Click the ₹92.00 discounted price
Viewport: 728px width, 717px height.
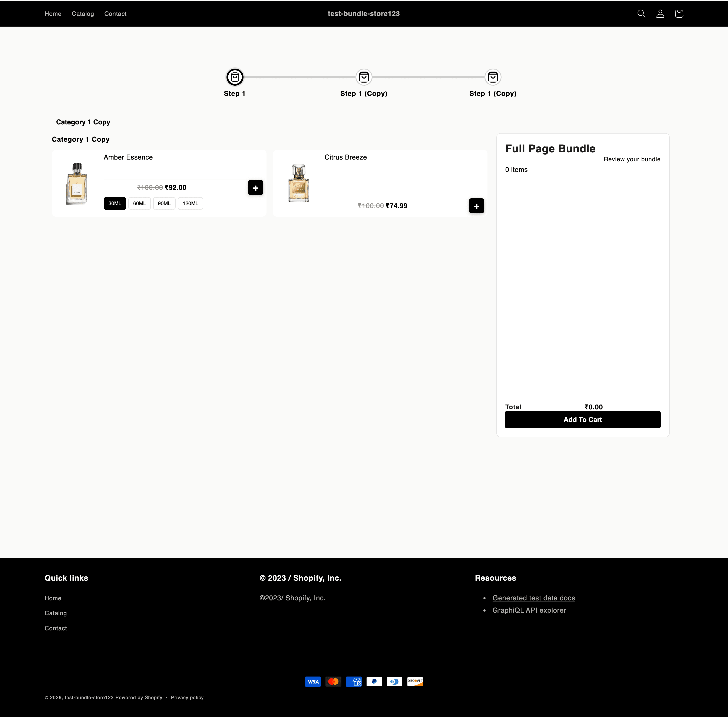[175, 187]
